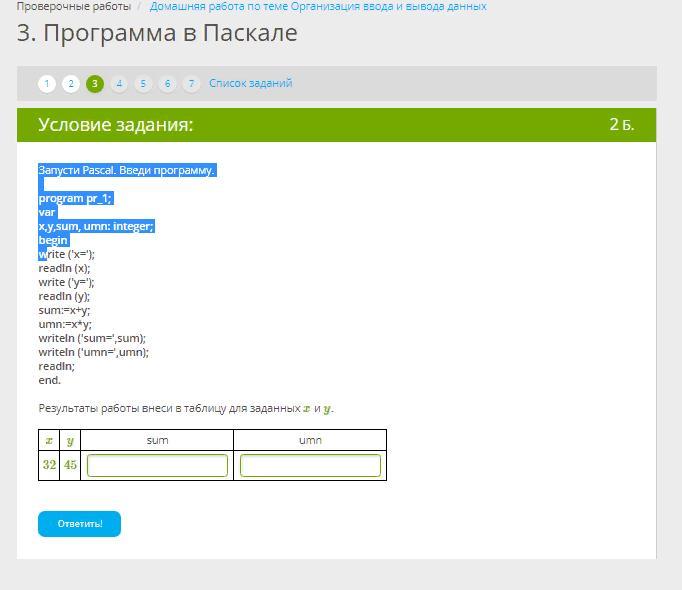682x590 pixels.
Task: Click the sum column header
Action: (x=157, y=440)
